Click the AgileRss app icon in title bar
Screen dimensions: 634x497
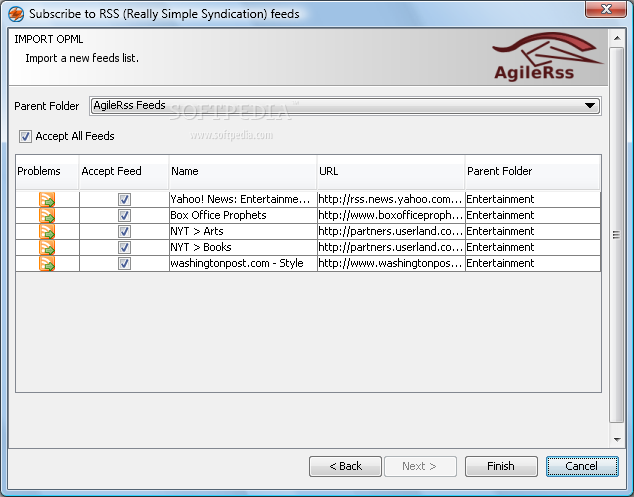tap(16, 14)
